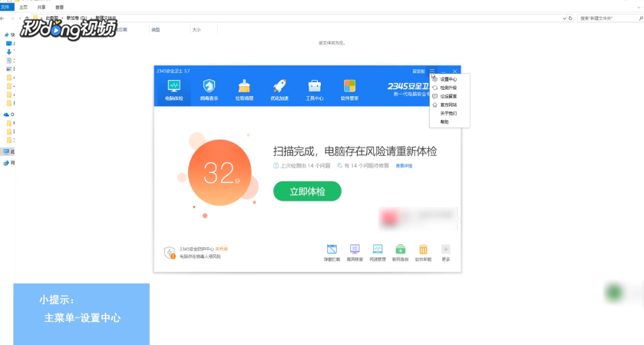Open the 查看详情 details link
Screen dimensions: 644x345
click(x=404, y=166)
